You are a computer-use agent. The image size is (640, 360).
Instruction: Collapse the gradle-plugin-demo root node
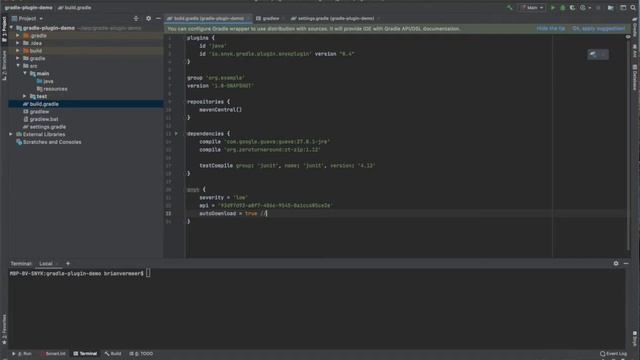pos(11,28)
